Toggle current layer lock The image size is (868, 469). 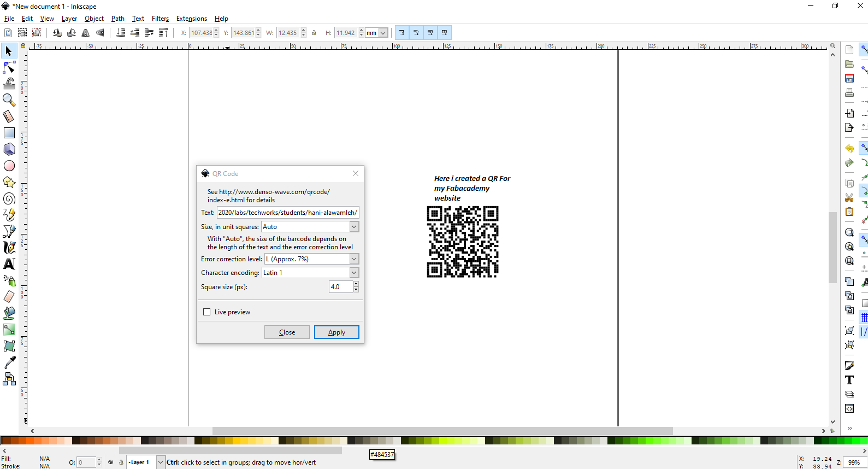click(121, 462)
